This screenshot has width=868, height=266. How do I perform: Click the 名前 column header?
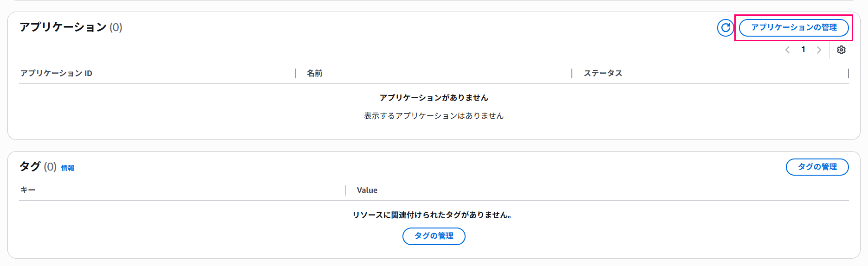point(315,73)
